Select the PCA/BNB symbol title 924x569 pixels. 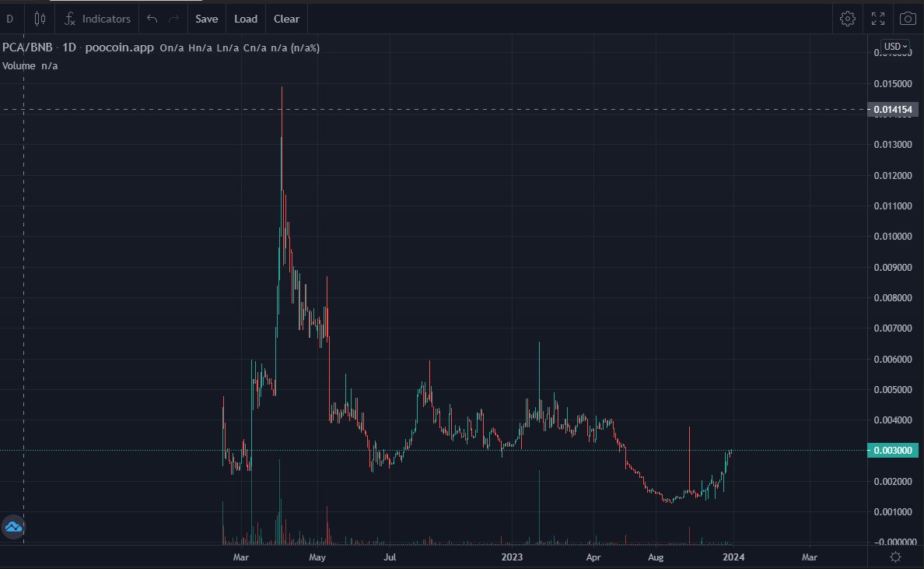[x=29, y=47]
